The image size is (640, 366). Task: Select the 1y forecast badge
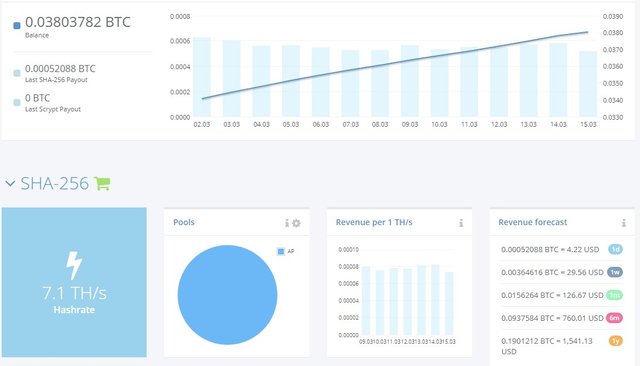click(x=616, y=341)
